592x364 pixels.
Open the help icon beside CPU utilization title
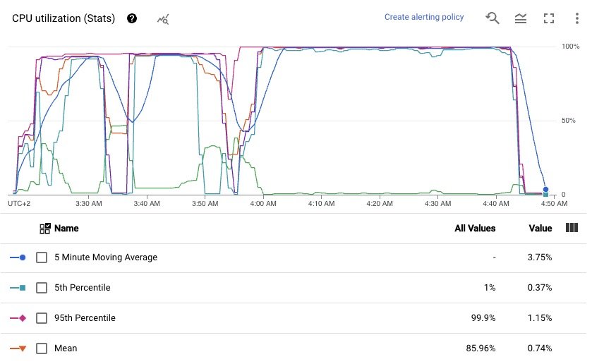tap(132, 18)
